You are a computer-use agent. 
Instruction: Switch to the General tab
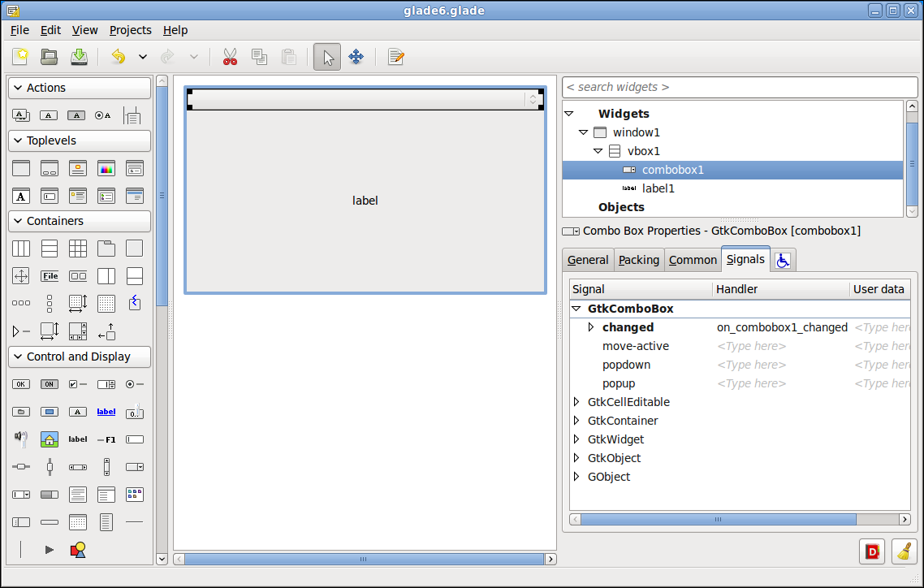588,260
